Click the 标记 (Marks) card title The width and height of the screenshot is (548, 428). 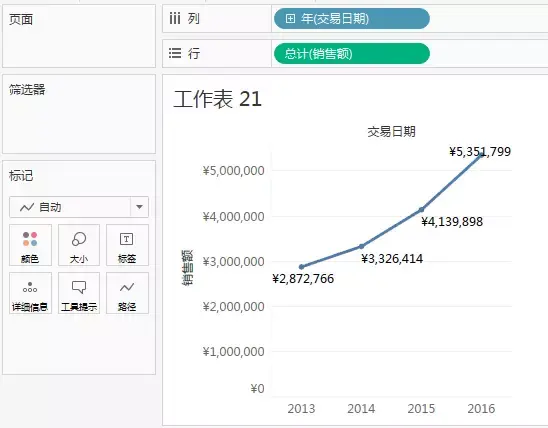(21, 176)
